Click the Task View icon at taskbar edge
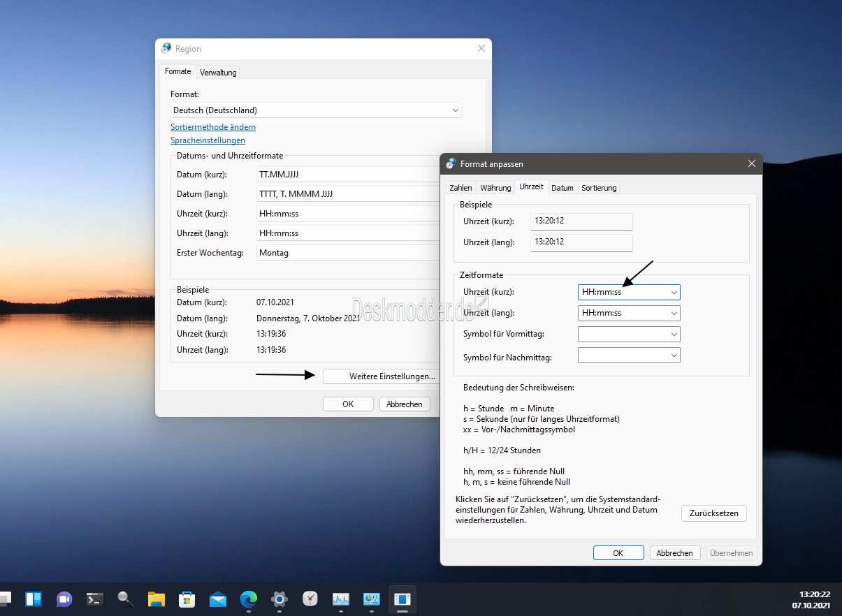The image size is (842, 616). click(x=4, y=599)
